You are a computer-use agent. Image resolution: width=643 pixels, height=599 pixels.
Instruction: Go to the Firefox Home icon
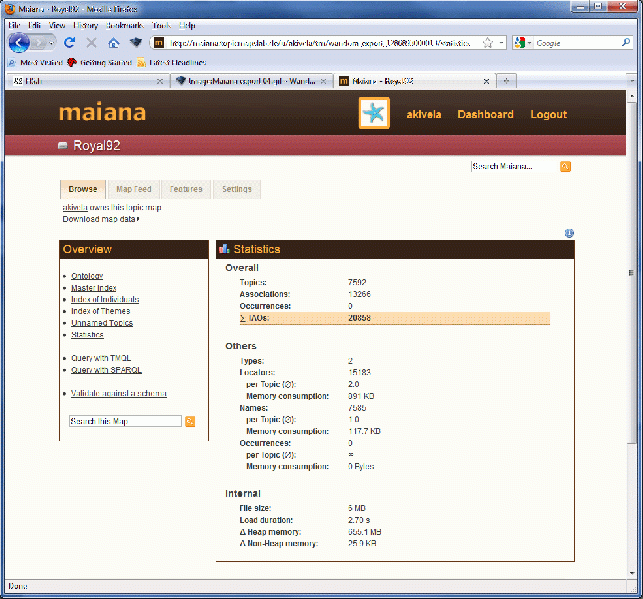(x=113, y=43)
